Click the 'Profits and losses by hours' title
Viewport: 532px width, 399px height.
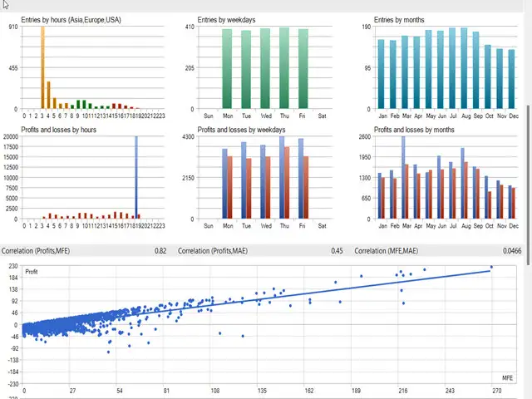tap(58, 130)
